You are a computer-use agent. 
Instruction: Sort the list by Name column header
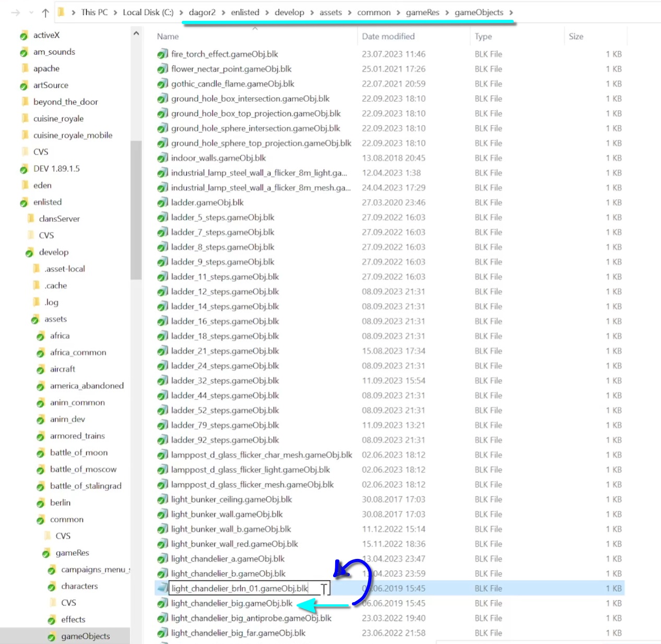[x=168, y=37]
